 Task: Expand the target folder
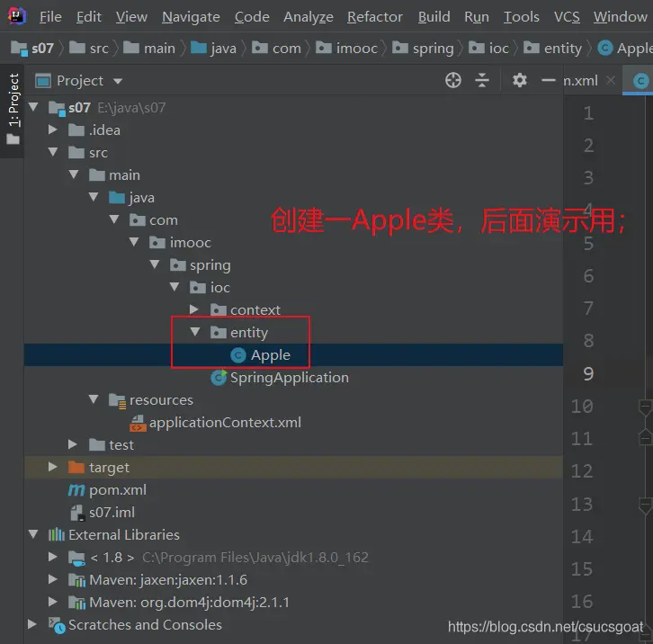[53, 467]
